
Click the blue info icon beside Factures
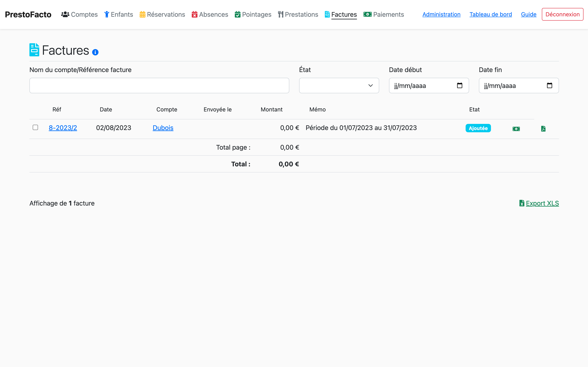95,52
